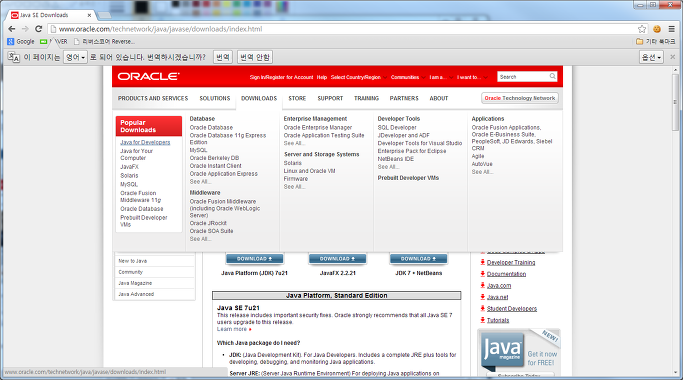
Task: Open the Java for Developers link
Action: point(145,142)
